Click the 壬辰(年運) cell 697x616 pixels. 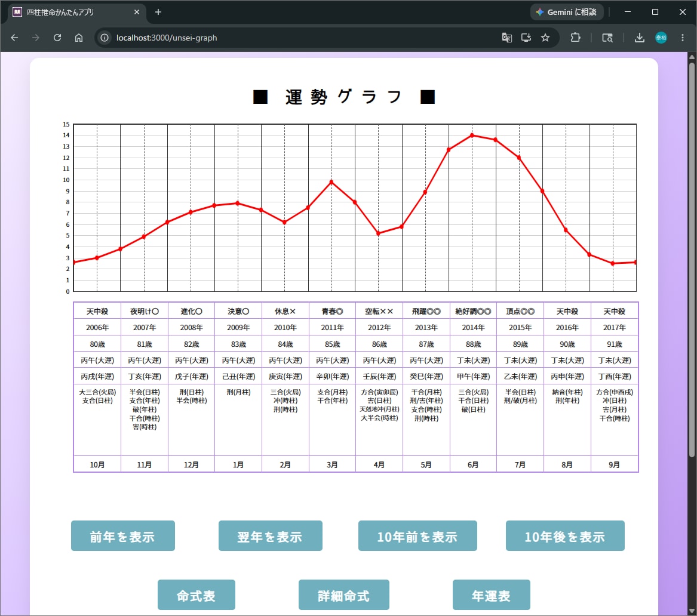click(379, 377)
